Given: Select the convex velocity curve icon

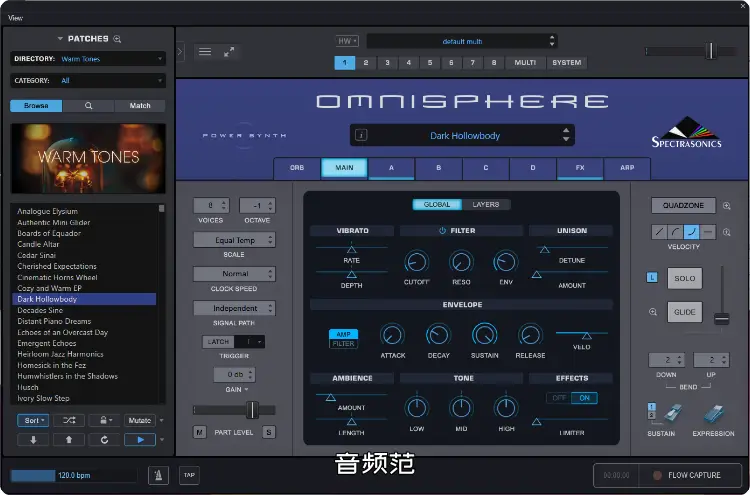Looking at the screenshot, I should coord(675,232).
